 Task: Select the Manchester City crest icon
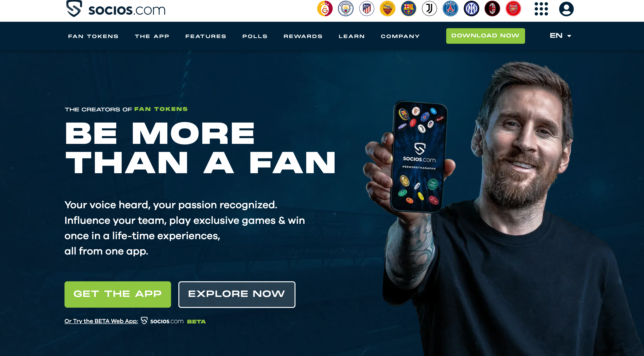[346, 9]
